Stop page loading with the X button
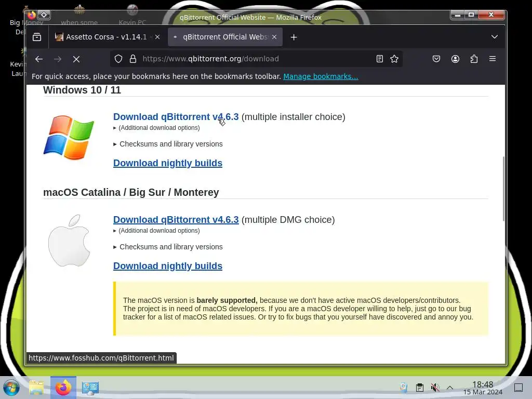 point(76,59)
